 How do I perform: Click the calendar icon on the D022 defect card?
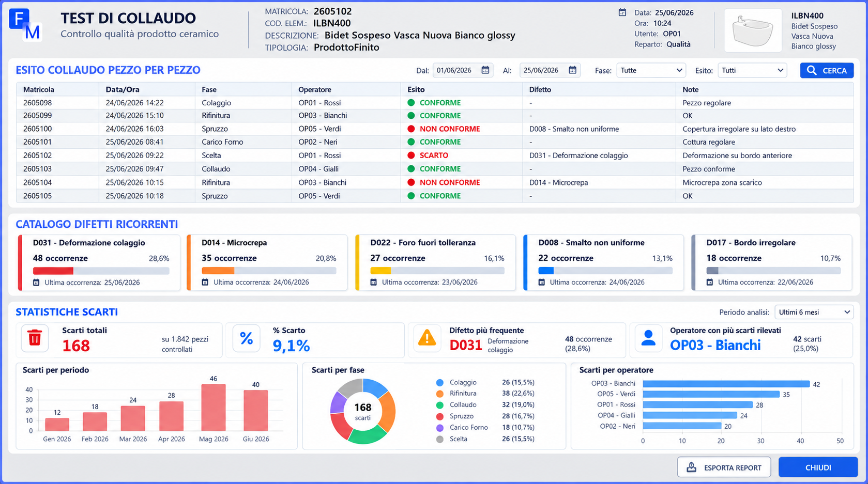coord(374,283)
